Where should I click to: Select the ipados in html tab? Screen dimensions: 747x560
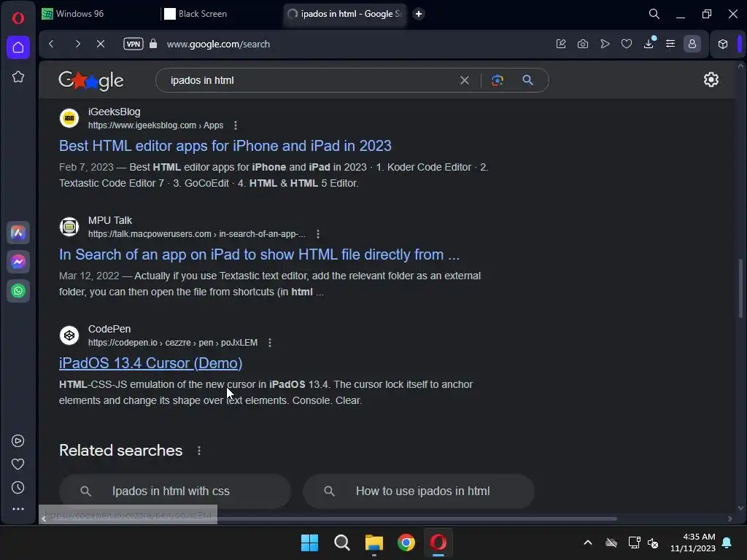pyautogui.click(x=344, y=14)
